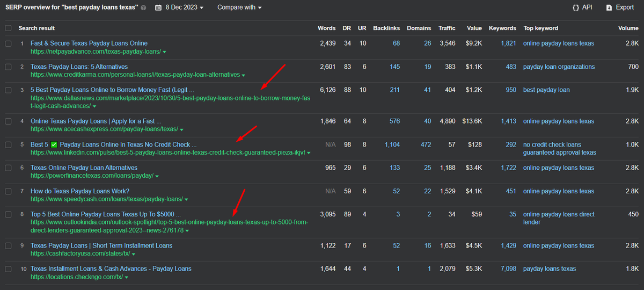Viewport: 644px width, 290px height.
Task: Click the calendar icon next to 8 Dec 2023
Action: 158,8
